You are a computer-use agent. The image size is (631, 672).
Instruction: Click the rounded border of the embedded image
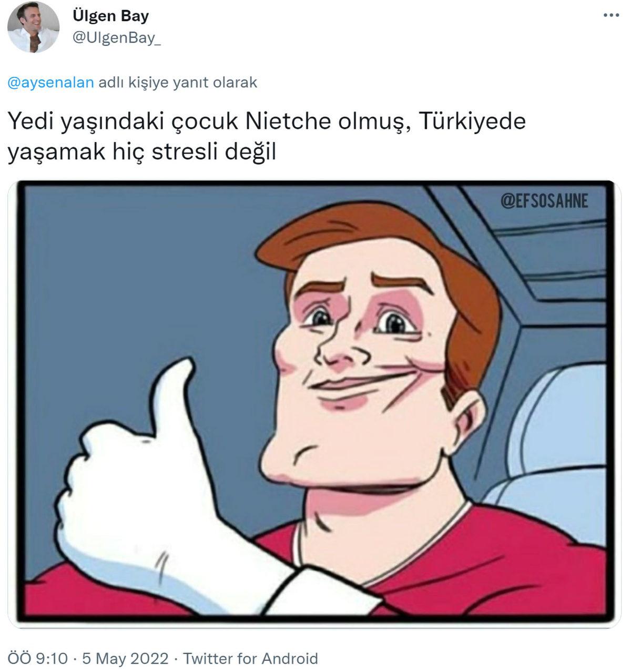pos(21,400)
